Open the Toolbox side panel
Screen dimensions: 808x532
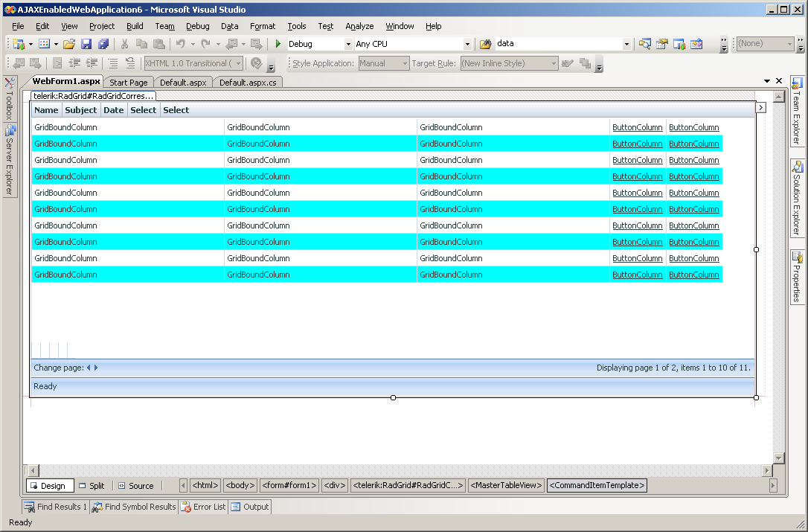click(9, 98)
